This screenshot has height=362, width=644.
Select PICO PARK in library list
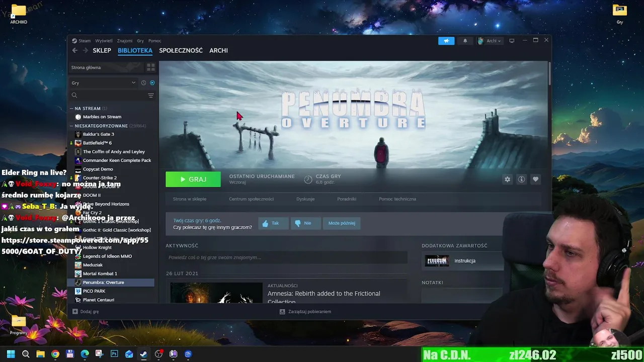click(x=94, y=291)
